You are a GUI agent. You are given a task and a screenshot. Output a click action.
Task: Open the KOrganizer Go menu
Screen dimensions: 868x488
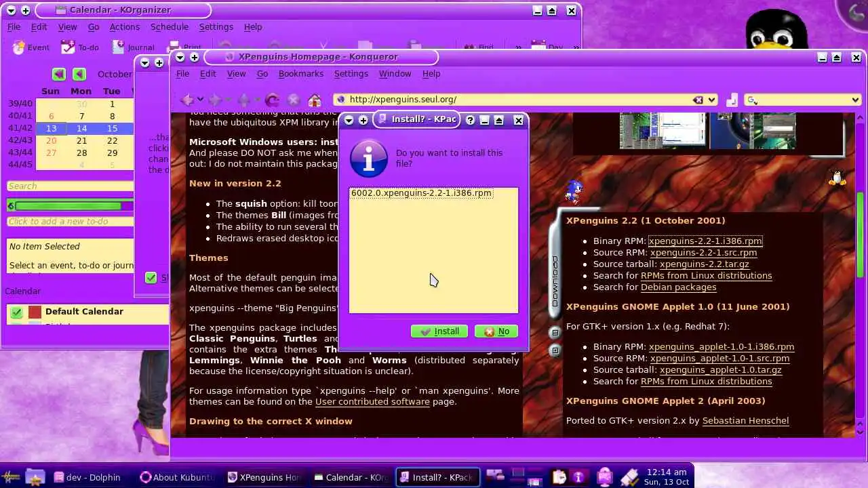coord(94,26)
